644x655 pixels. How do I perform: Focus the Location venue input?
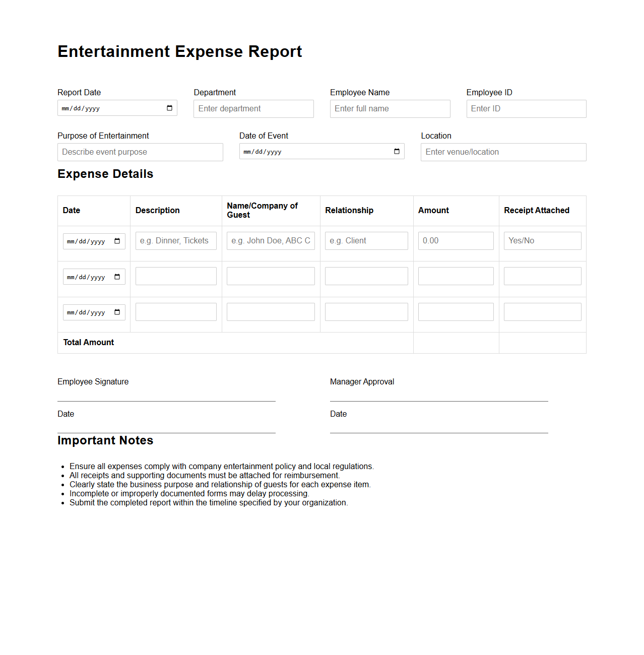click(503, 152)
